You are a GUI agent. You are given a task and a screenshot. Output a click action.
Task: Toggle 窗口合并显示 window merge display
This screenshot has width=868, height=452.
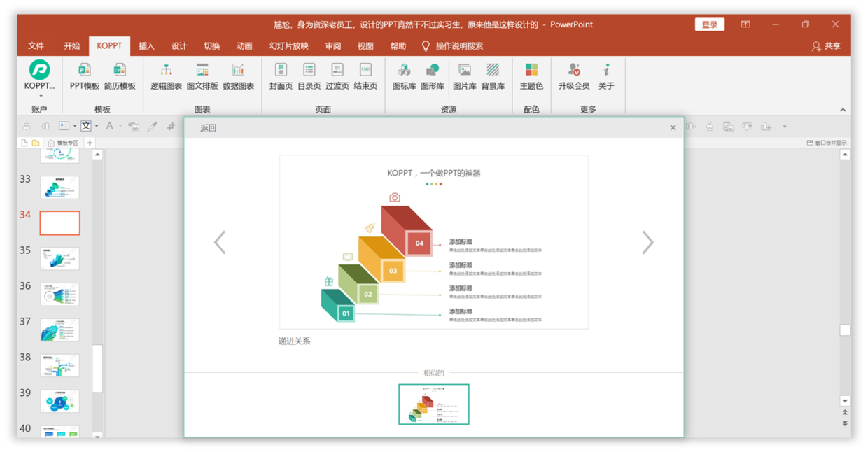pyautogui.click(x=827, y=143)
